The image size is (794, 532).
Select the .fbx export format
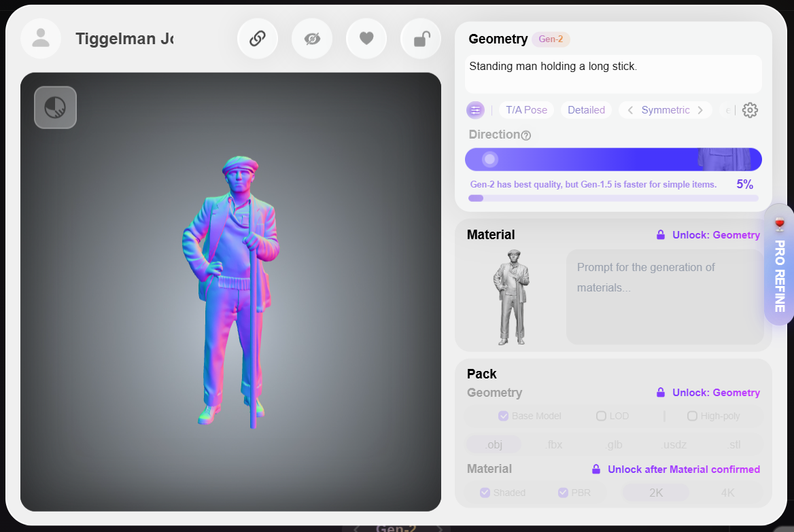point(555,445)
